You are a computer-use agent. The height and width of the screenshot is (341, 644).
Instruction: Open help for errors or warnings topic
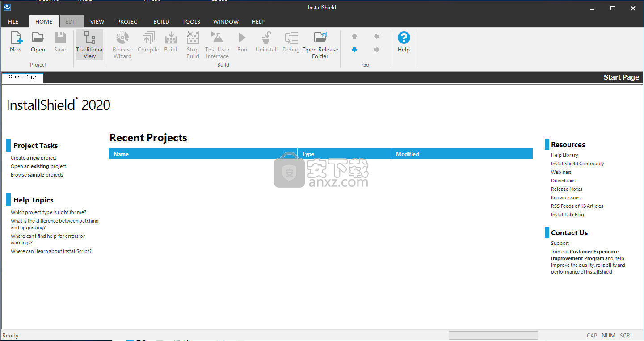48,240
